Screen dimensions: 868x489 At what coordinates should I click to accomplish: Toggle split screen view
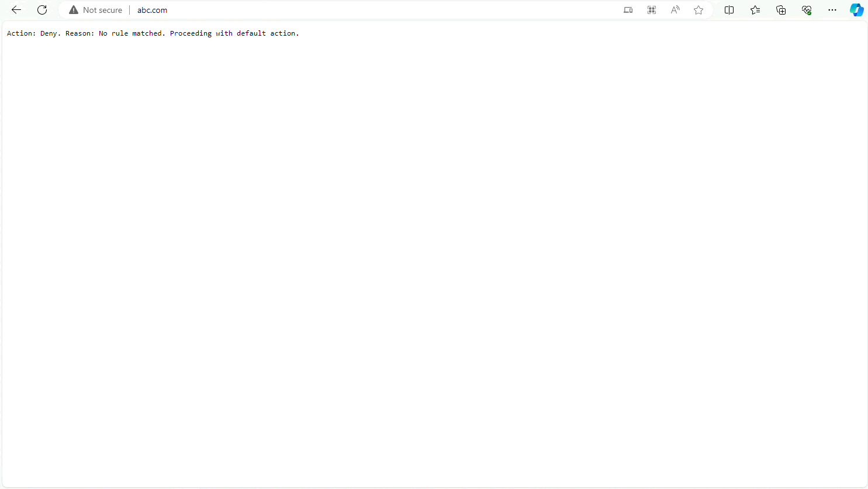[729, 10]
